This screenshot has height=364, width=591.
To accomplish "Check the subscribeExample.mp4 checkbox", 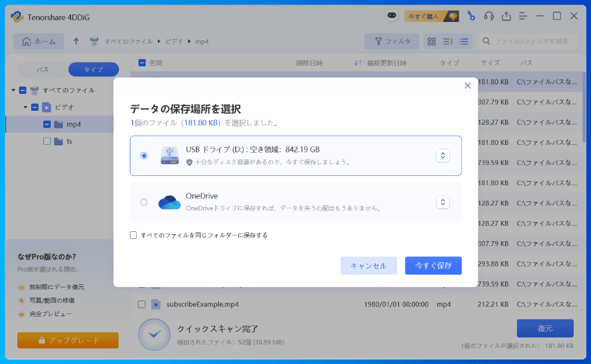I will (x=142, y=304).
